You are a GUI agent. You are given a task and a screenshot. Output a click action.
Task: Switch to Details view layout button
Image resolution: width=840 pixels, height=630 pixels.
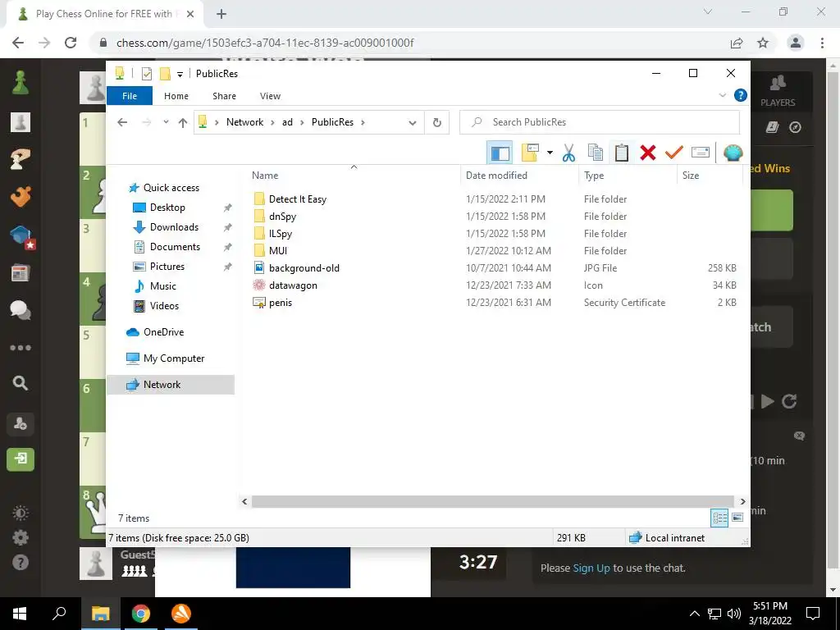[x=719, y=518]
